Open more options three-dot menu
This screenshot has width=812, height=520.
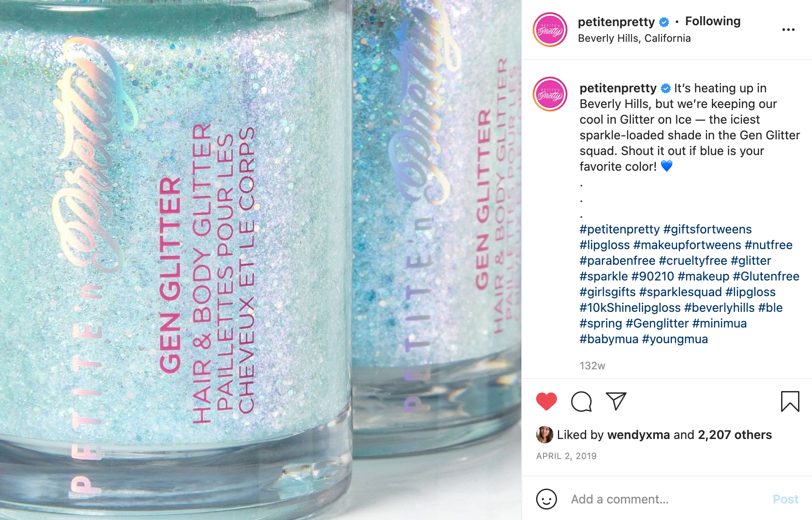coord(788,30)
